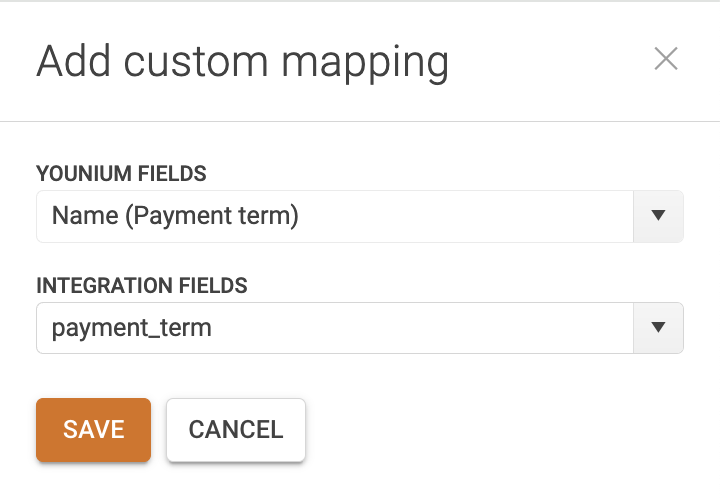
Task: Click the word 'mapping' in dialog header
Action: point(365,64)
